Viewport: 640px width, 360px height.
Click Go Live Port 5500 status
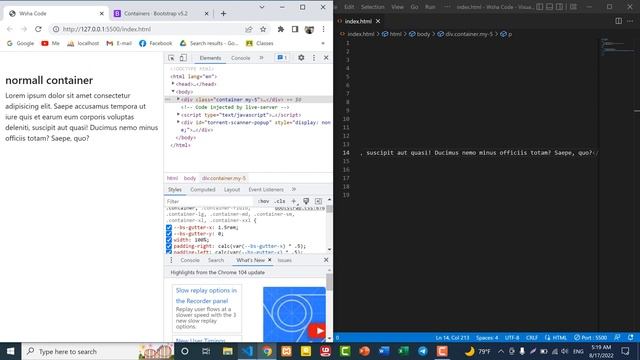tap(590, 338)
